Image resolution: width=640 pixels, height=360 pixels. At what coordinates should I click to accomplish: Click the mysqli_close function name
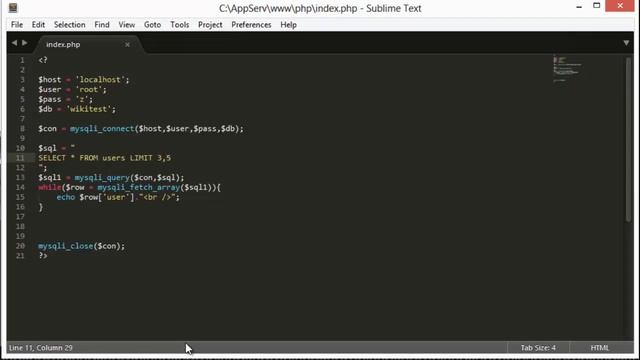click(x=66, y=246)
